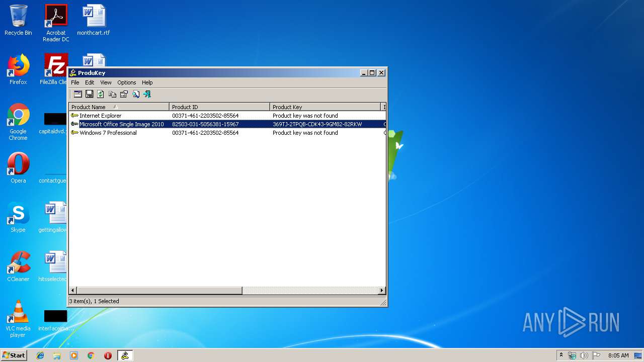Open CCleaner desktop shortcut

[x=18, y=266]
